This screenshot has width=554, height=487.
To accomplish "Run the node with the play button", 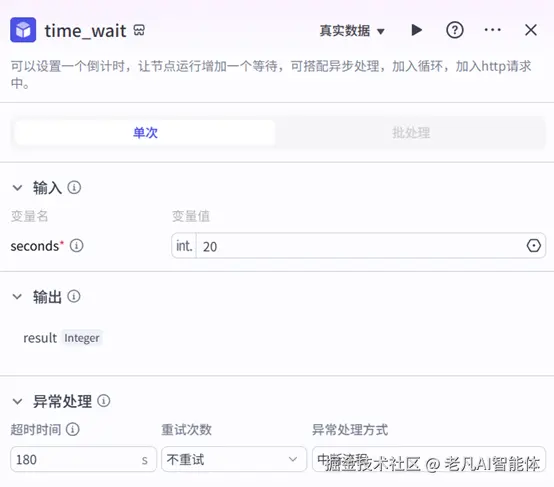I will [417, 30].
